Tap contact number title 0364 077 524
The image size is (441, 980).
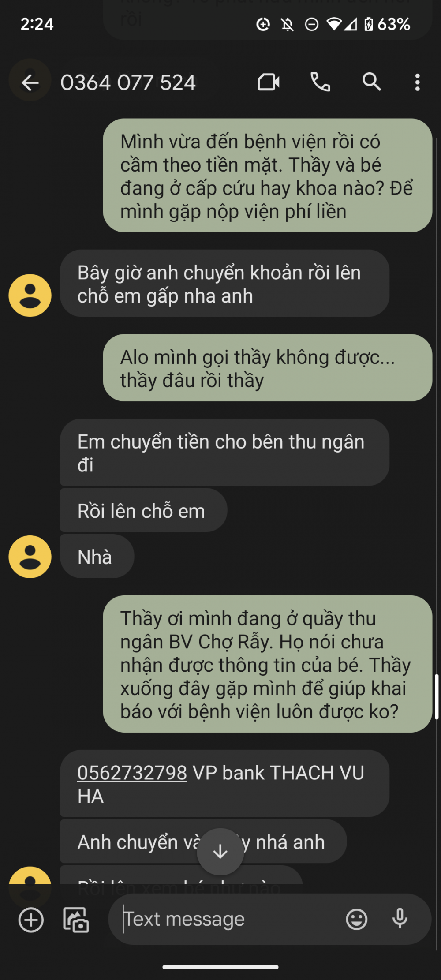pyautogui.click(x=128, y=82)
